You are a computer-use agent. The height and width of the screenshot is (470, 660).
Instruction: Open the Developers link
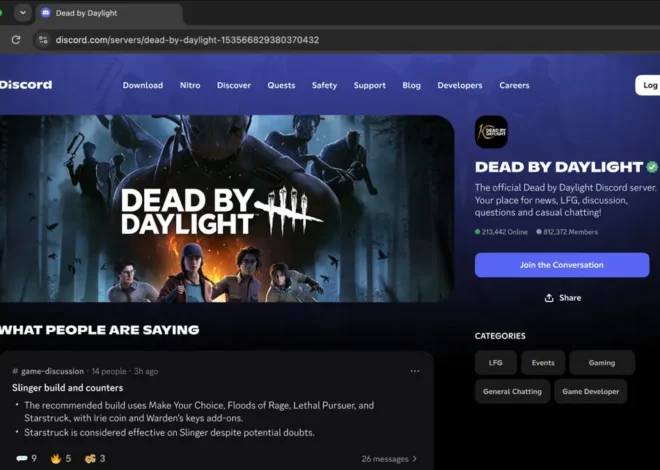click(x=460, y=85)
